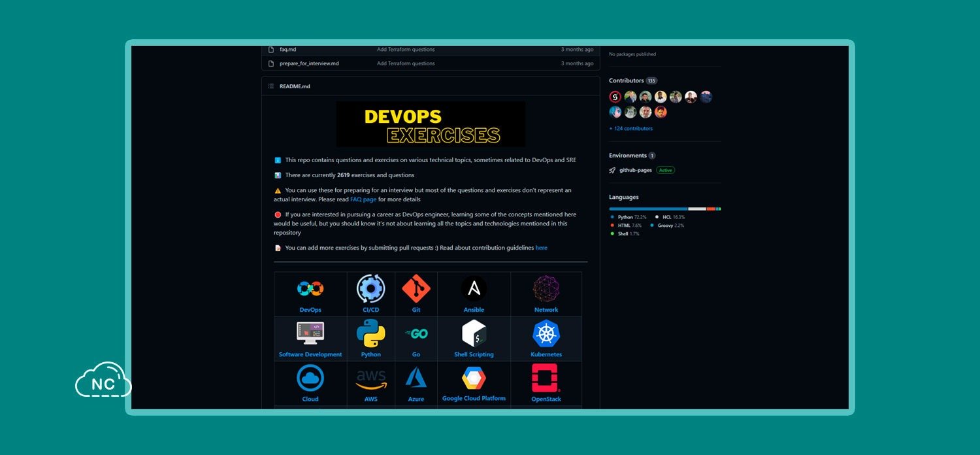The height and width of the screenshot is (455, 980).
Task: Click the AWS logo icon
Action: tap(370, 379)
